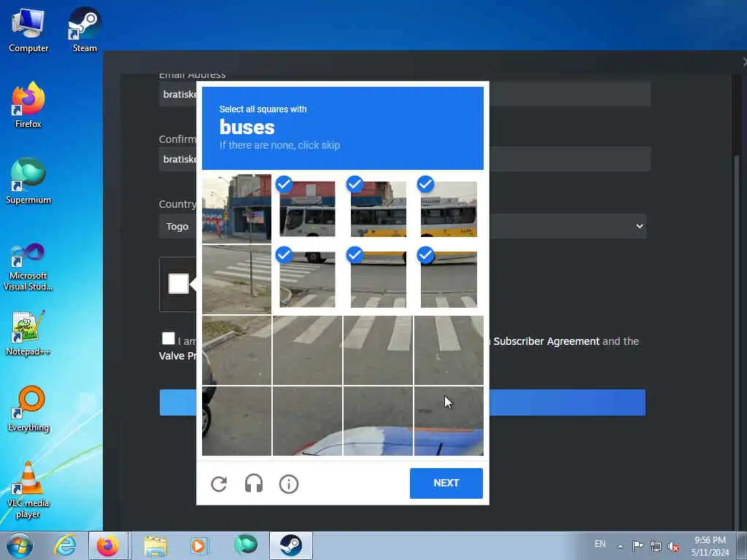This screenshot has width=747, height=560.
Task: Switch to Supermium in the taskbar
Action: pos(246,545)
